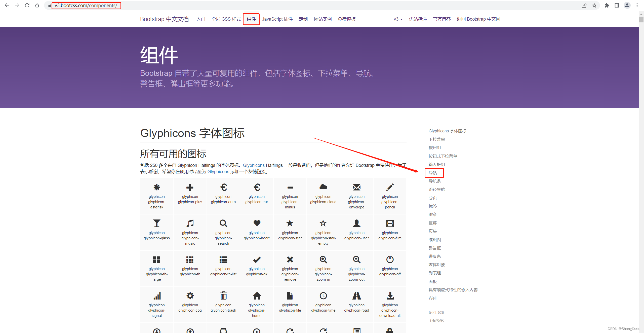Switch to the JavaScript 插件 menu item

pyautogui.click(x=277, y=19)
